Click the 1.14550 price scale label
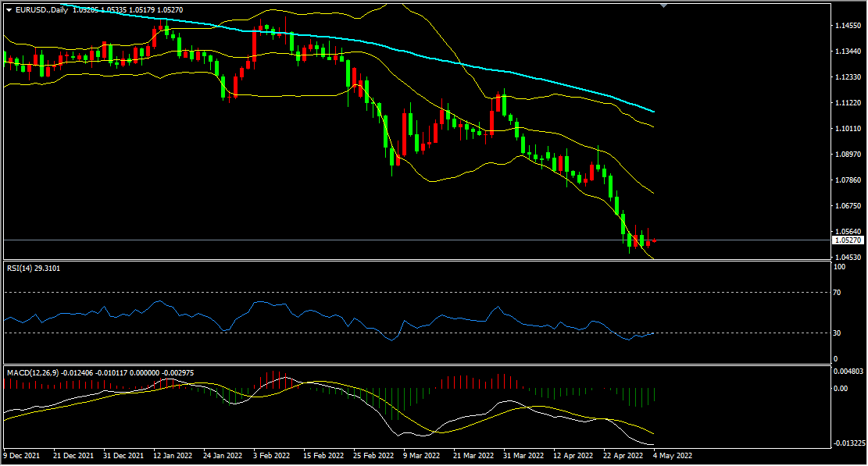The width and height of the screenshot is (868, 466). click(848, 26)
